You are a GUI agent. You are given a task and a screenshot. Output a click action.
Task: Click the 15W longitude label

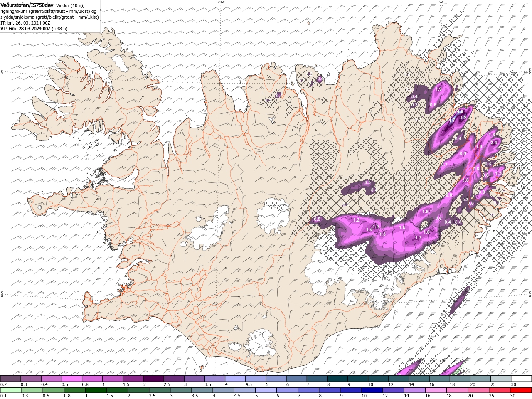[440, 2]
